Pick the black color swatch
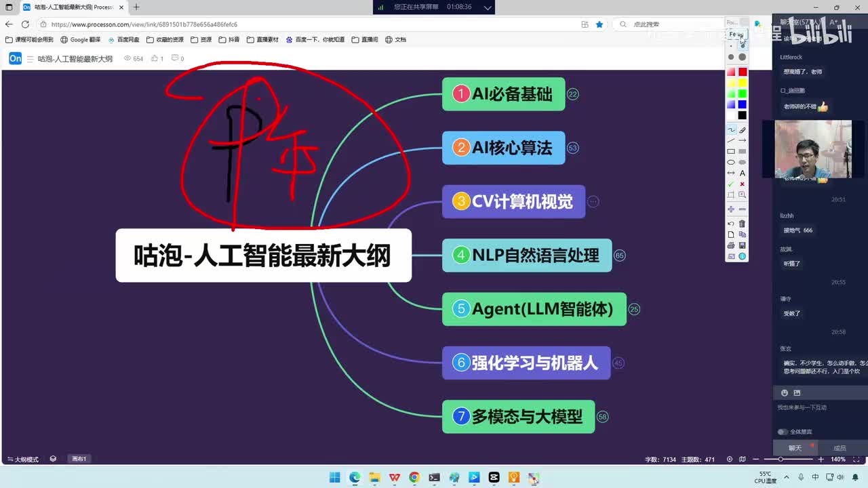868x488 pixels. 743,115
